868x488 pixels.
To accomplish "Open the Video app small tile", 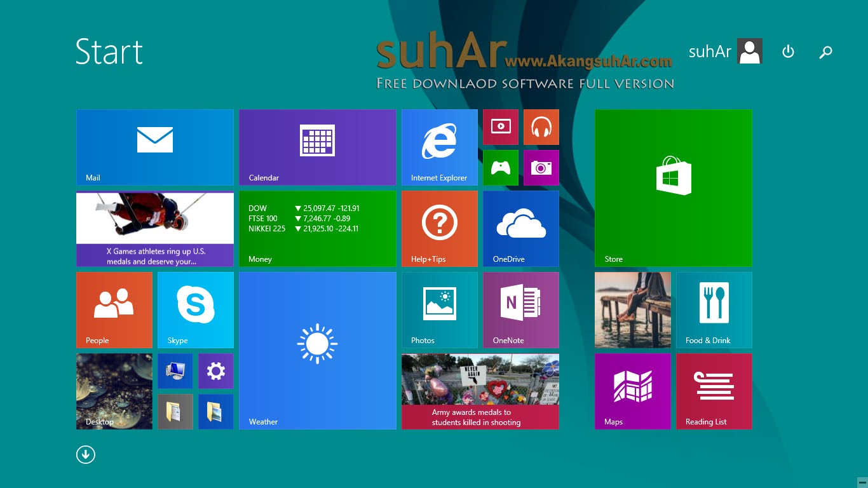I will (501, 127).
